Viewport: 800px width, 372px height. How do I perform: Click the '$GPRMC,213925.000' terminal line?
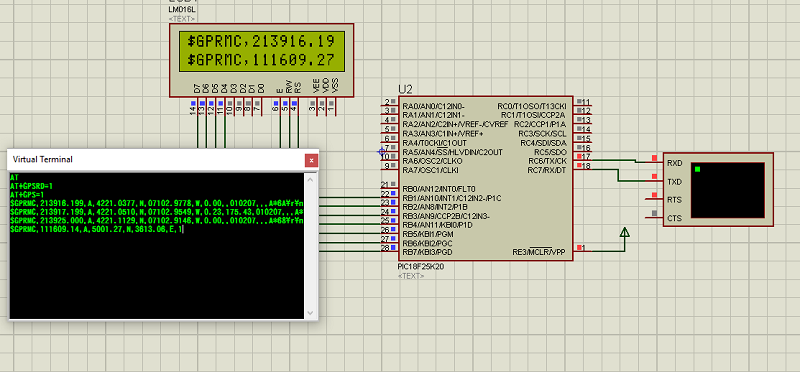click(x=157, y=221)
